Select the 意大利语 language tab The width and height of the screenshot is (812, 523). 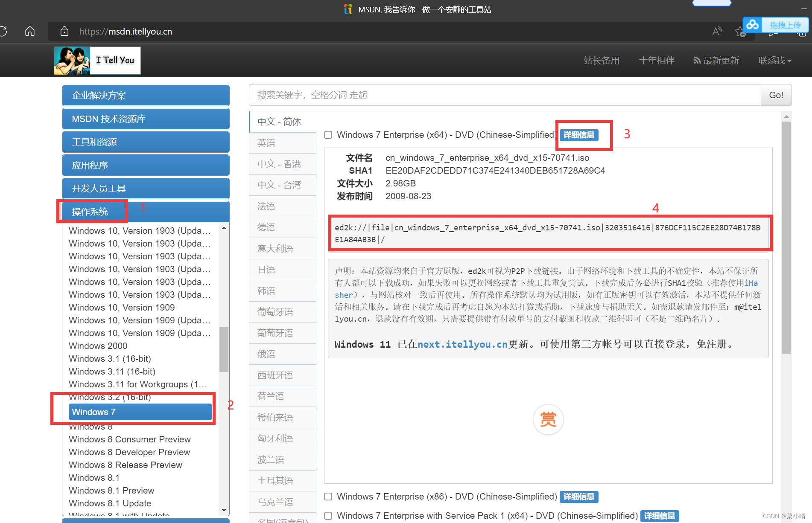coord(283,248)
